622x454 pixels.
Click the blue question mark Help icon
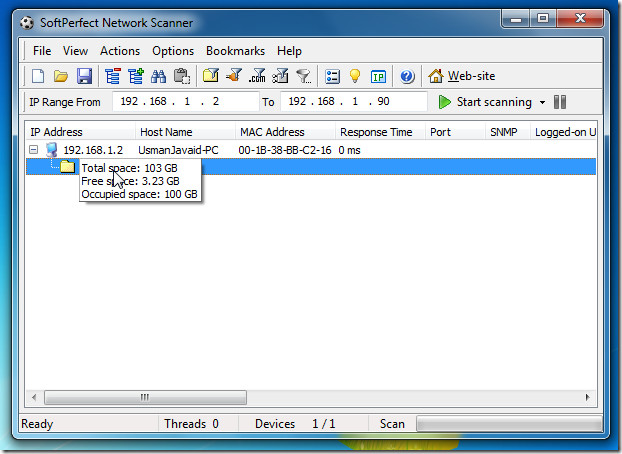(x=407, y=76)
